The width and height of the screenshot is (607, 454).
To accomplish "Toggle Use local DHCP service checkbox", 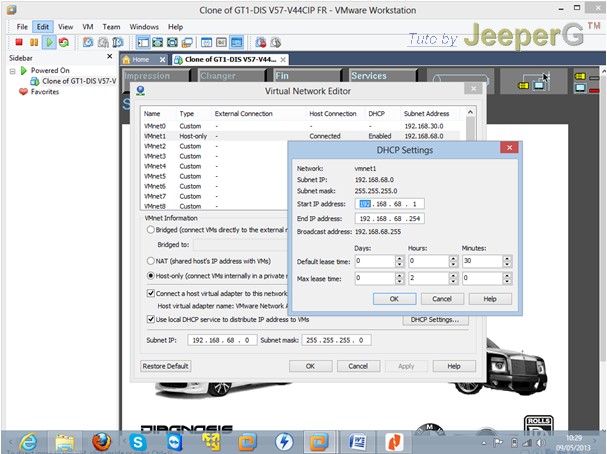I will coord(151,319).
